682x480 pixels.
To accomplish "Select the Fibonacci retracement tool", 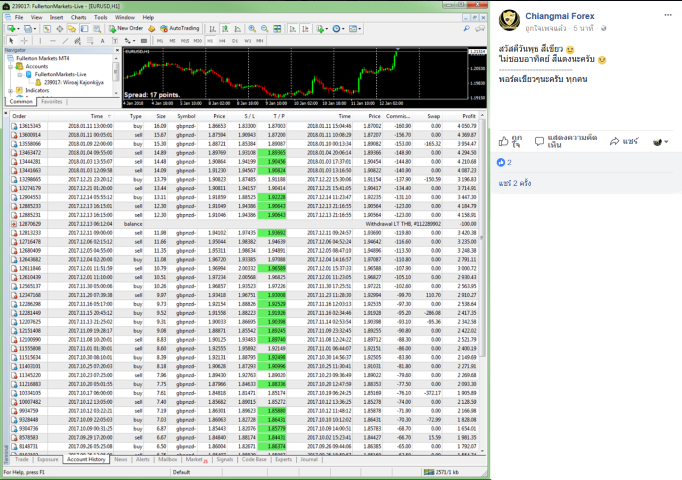I will click(x=90, y=41).
